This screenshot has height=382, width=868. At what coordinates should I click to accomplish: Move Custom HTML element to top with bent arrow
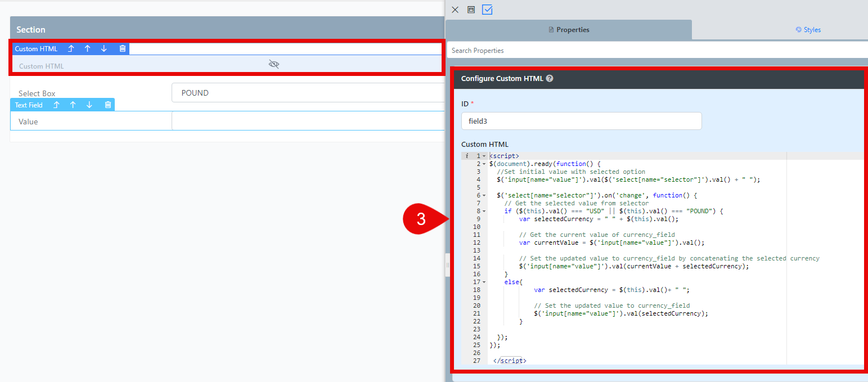[71, 49]
